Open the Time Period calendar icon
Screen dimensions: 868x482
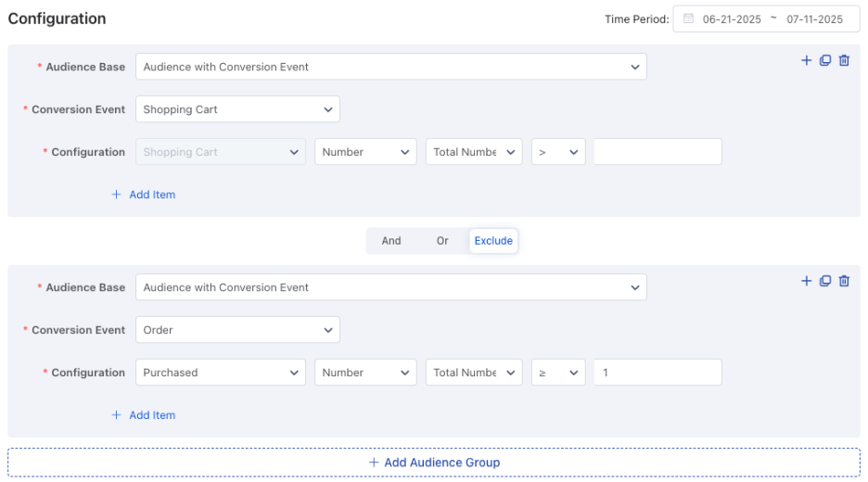(x=688, y=19)
